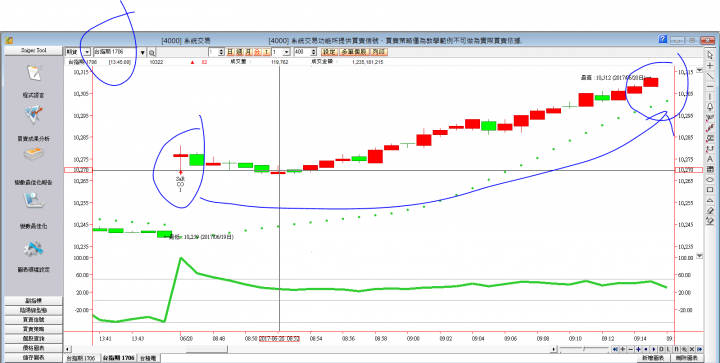Click the zoom slider beside navigation buttons
This screenshot has height=363, width=720.
point(584,349)
